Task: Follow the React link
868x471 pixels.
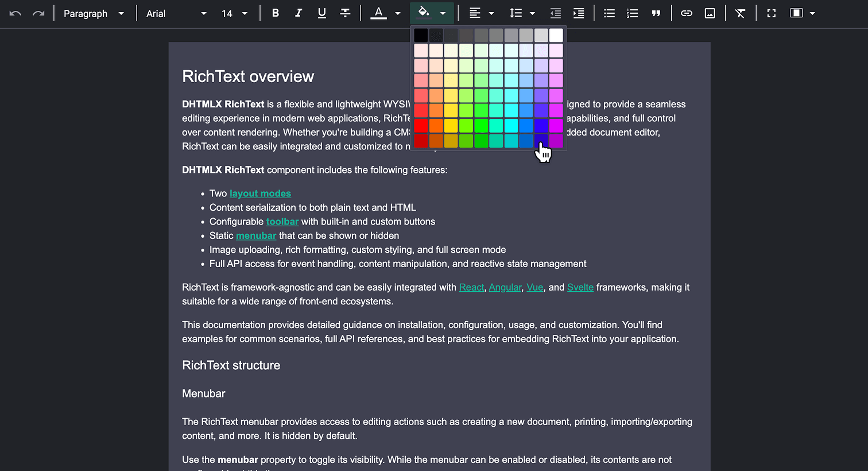Action: click(471, 287)
